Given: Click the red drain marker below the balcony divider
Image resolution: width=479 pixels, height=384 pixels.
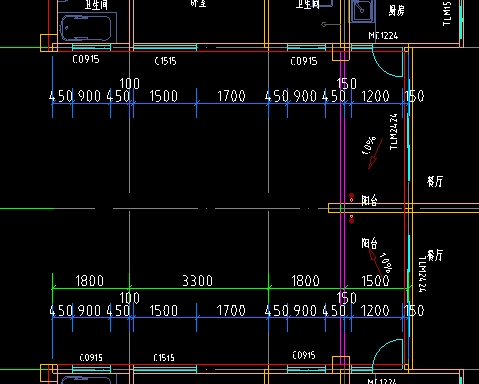Looking at the screenshot, I should (351, 219).
